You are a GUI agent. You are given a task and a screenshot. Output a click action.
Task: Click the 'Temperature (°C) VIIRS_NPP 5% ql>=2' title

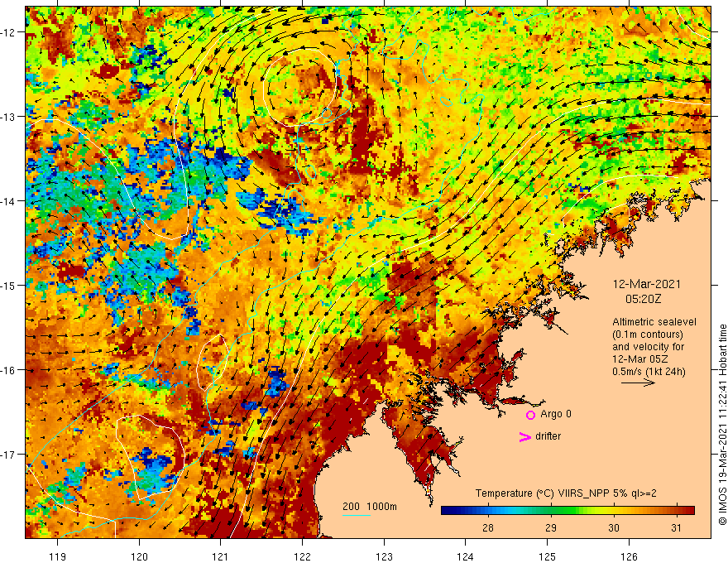(566, 493)
